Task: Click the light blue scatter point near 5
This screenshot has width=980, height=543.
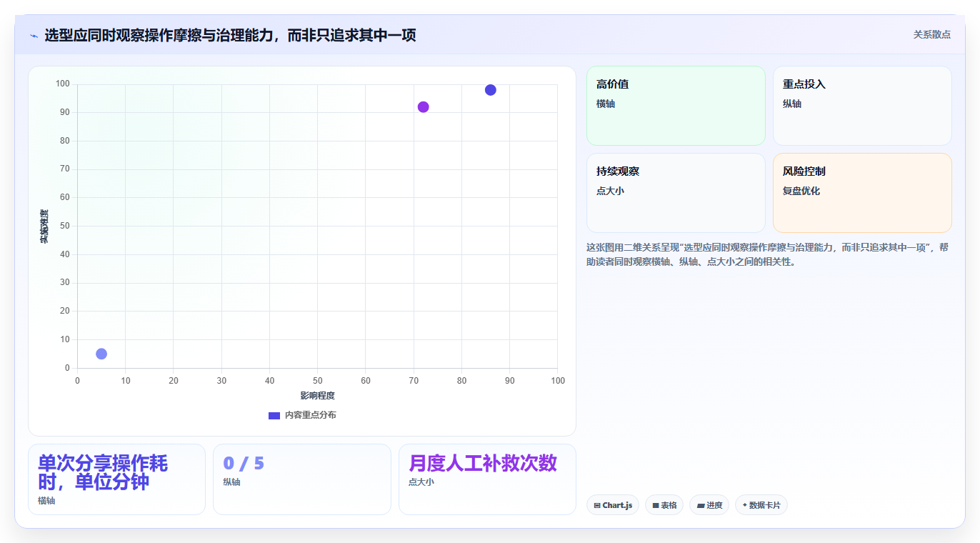Action: click(101, 354)
